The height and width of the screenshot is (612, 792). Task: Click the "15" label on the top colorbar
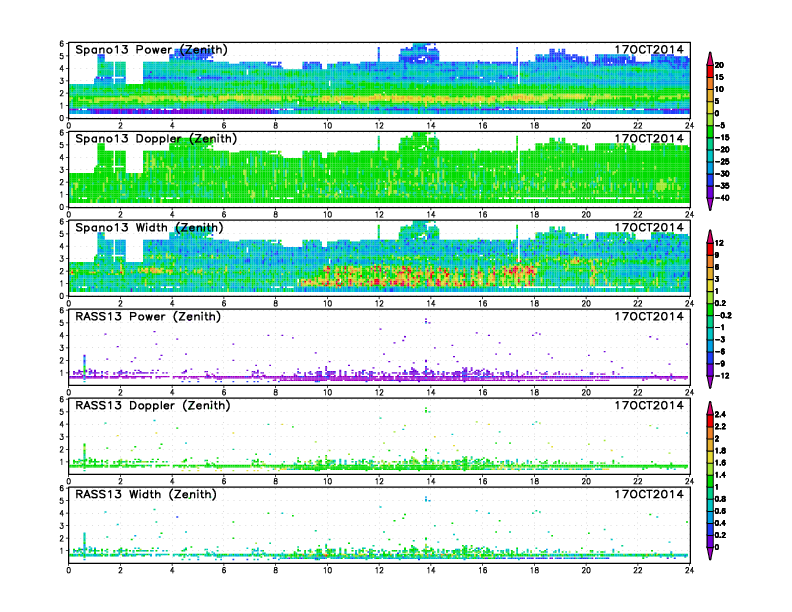coord(719,77)
